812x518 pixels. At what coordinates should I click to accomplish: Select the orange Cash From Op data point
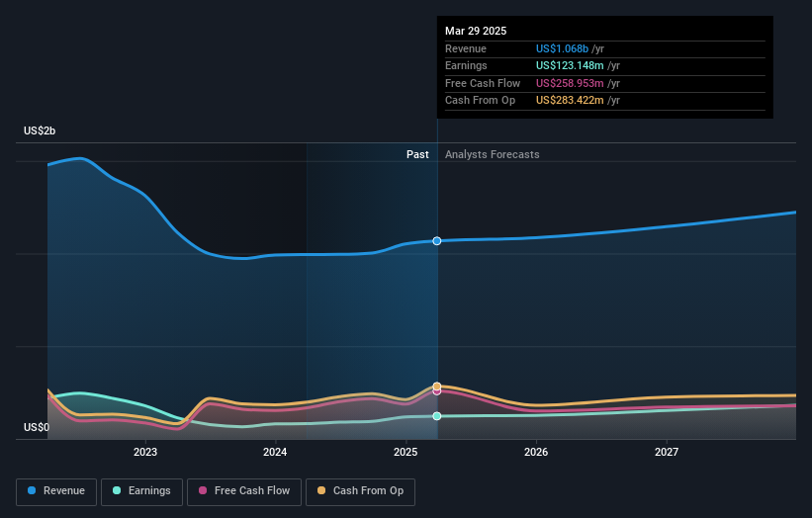[x=437, y=387]
